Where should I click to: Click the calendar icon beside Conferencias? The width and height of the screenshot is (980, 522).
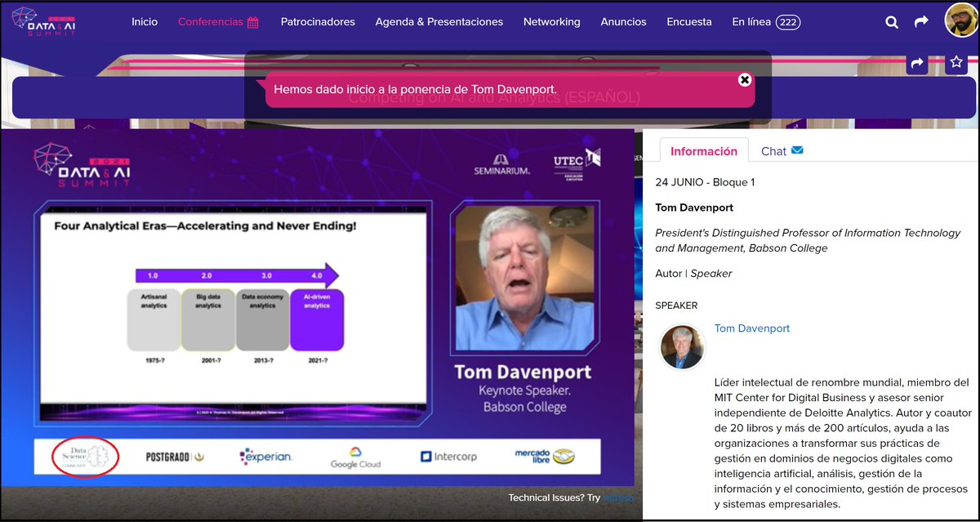click(253, 23)
